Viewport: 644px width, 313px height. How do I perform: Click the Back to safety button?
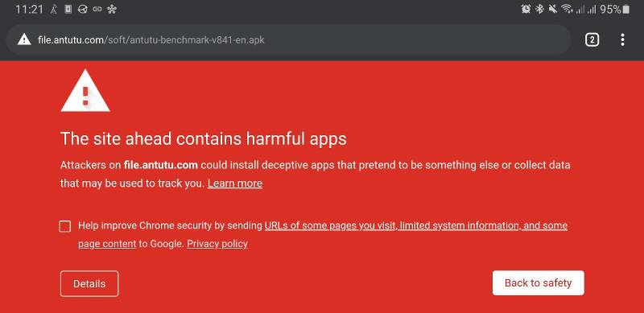pos(538,282)
